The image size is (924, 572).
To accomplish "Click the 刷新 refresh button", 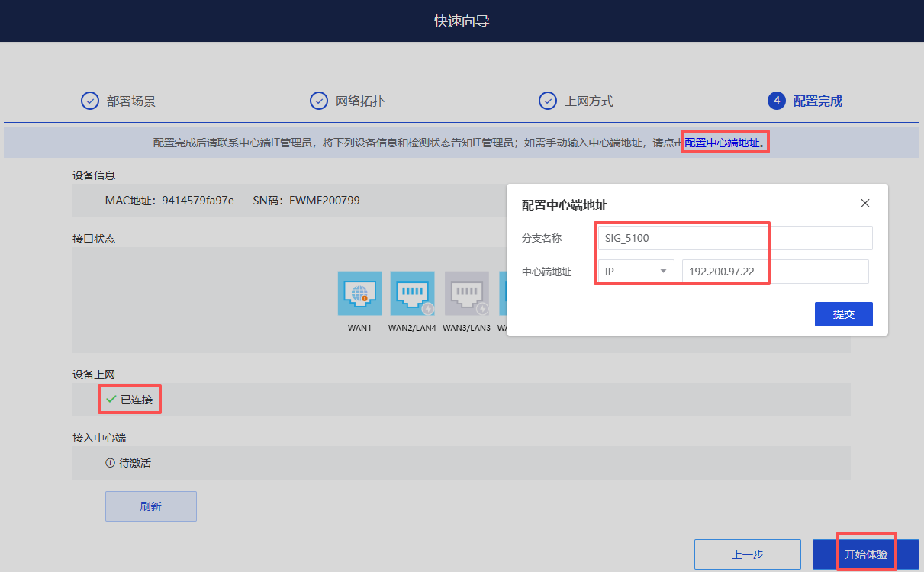I will click(150, 506).
